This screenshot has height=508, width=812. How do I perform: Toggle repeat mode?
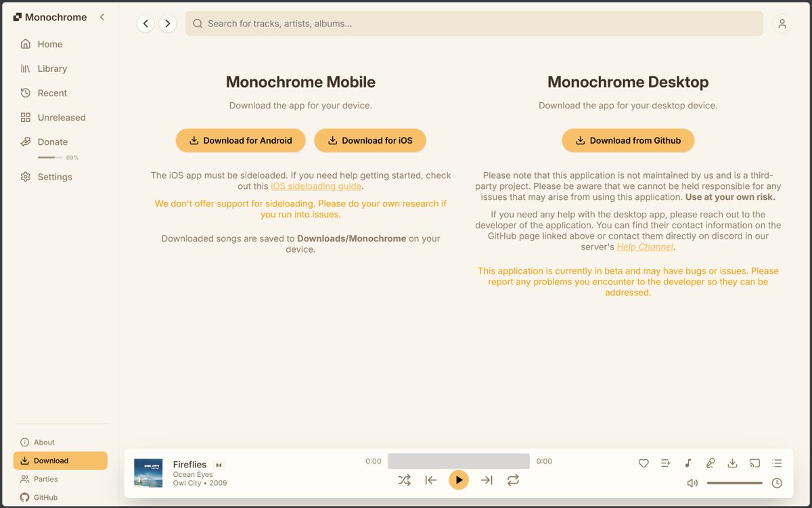coord(513,480)
